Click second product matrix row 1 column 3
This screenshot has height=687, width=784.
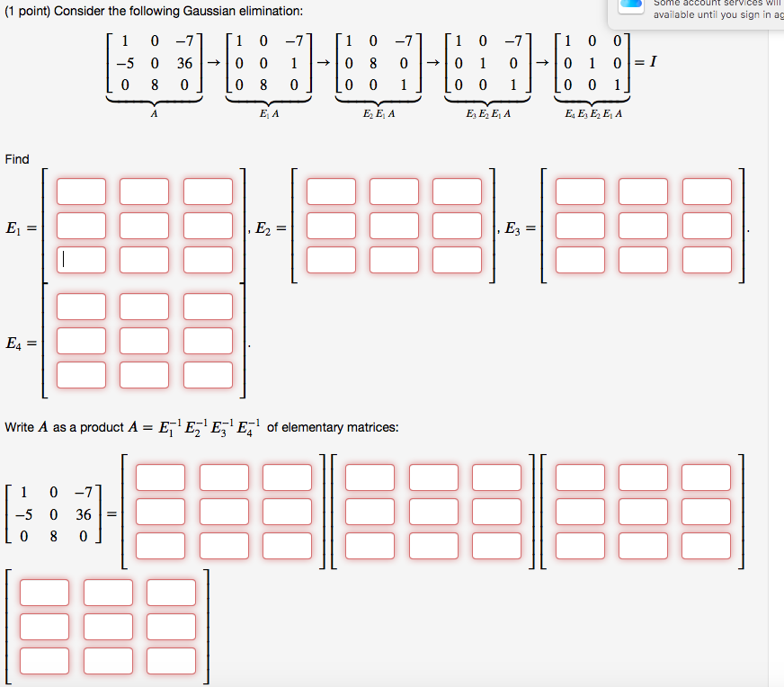pos(496,477)
